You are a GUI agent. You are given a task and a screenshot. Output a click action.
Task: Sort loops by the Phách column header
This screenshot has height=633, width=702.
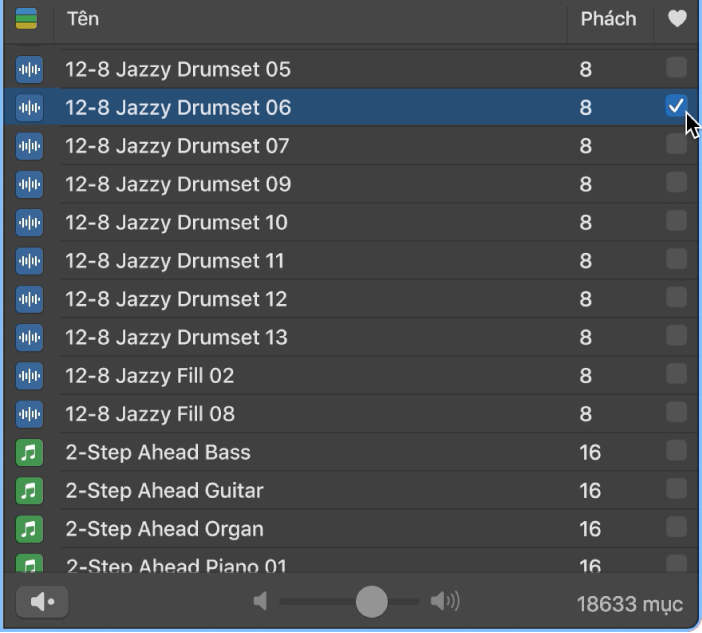pyautogui.click(x=608, y=19)
